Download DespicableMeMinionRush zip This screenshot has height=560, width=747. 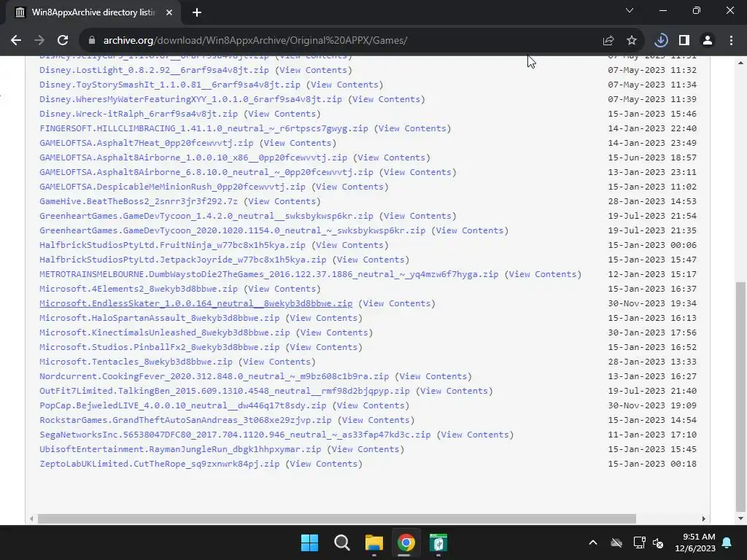click(x=172, y=187)
